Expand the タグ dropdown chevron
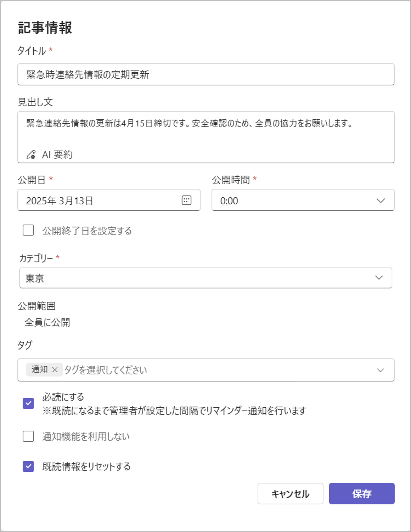Image resolution: width=411 pixels, height=532 pixels. click(x=380, y=370)
